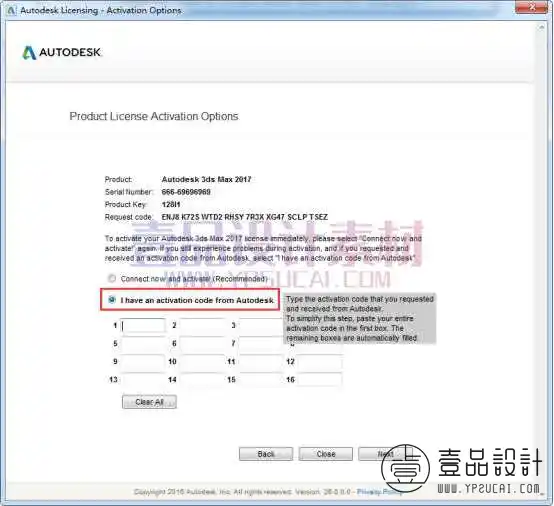
Task: Click the vertical scrollbar up arrow
Action: pos(541,27)
